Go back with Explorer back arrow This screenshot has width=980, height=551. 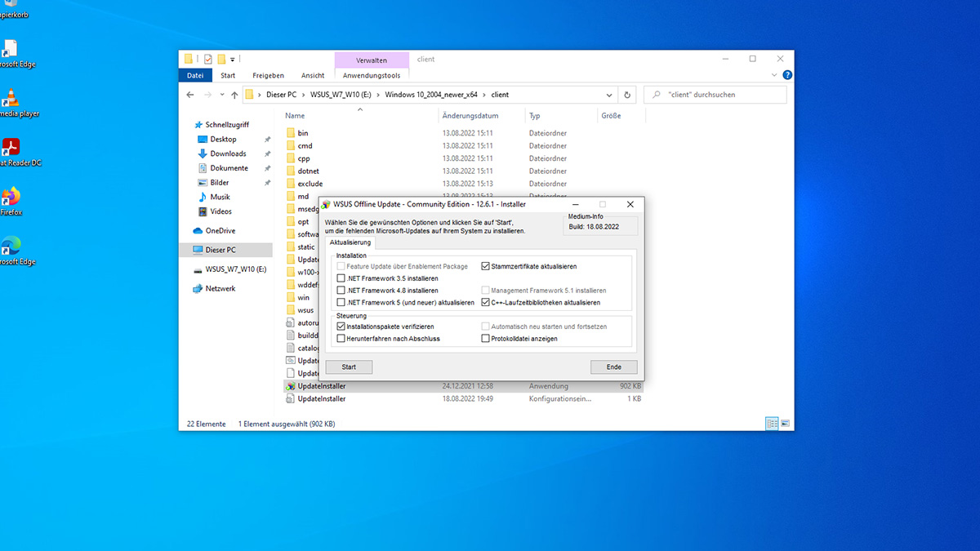(190, 95)
